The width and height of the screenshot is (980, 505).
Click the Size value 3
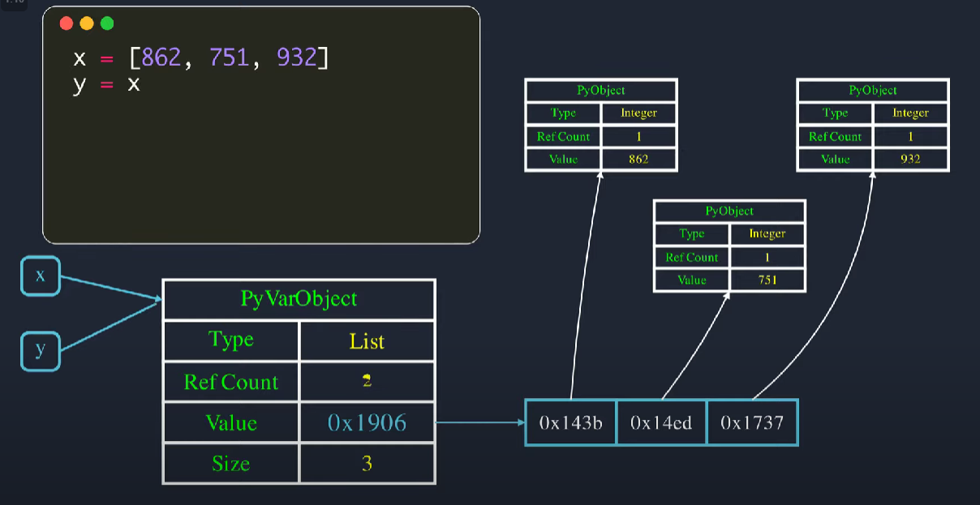[x=367, y=464]
